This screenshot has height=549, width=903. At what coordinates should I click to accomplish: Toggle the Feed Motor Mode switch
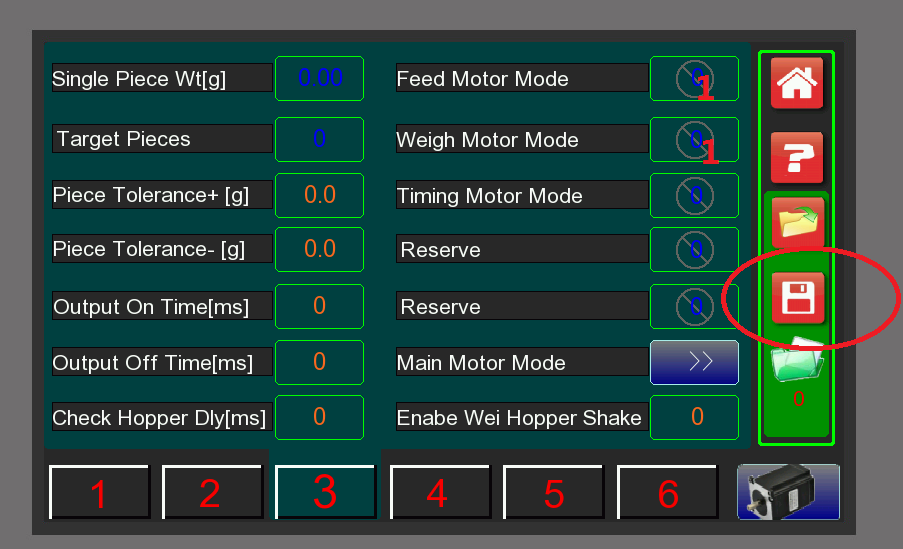(694, 79)
